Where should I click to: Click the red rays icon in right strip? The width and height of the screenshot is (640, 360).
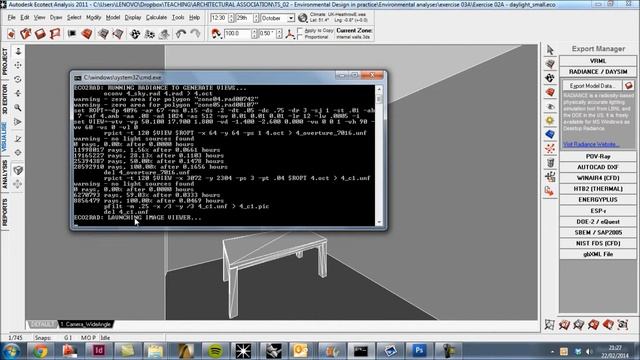point(550,148)
